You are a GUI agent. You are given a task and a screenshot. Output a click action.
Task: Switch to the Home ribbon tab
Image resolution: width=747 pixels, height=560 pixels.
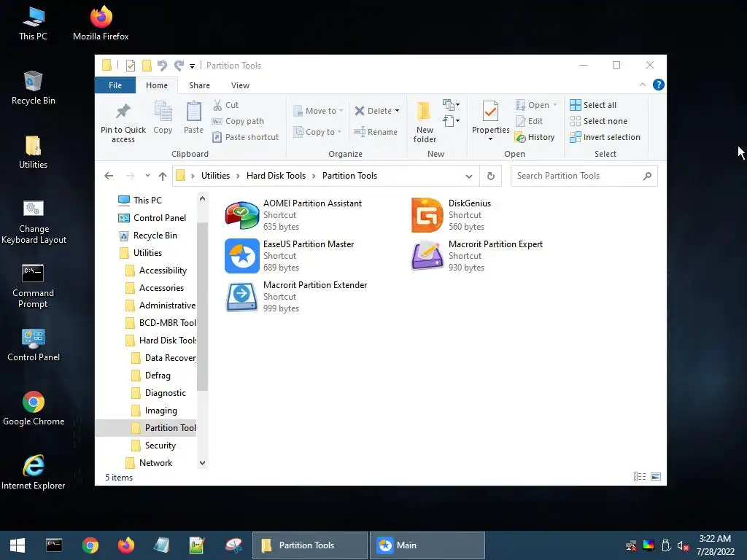pos(157,85)
